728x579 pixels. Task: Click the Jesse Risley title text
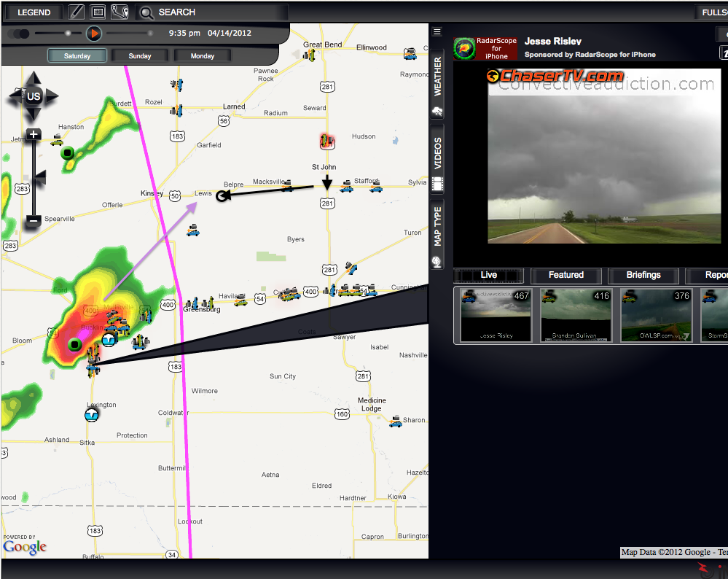tap(553, 42)
